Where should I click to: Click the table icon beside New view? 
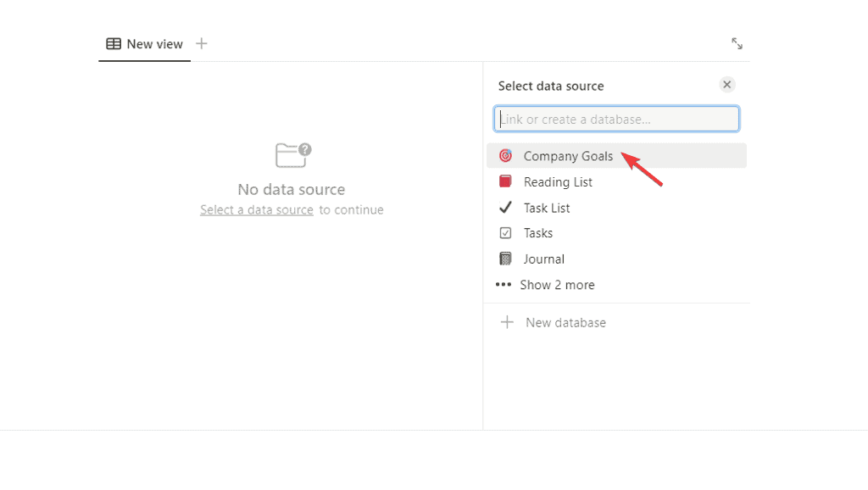pyautogui.click(x=114, y=44)
